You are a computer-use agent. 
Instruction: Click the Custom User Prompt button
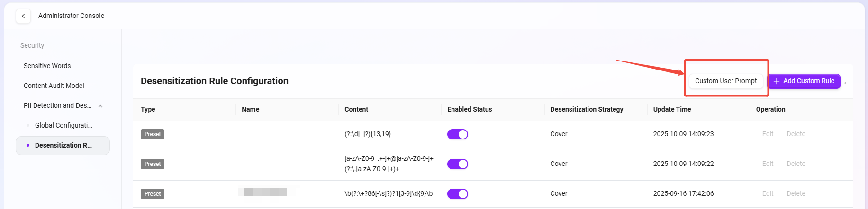(726, 81)
